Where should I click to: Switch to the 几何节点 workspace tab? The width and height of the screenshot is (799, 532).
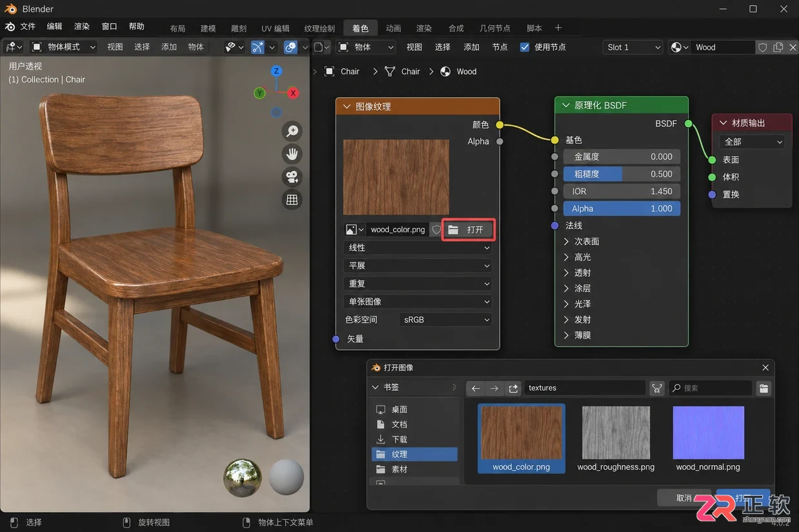(x=495, y=28)
